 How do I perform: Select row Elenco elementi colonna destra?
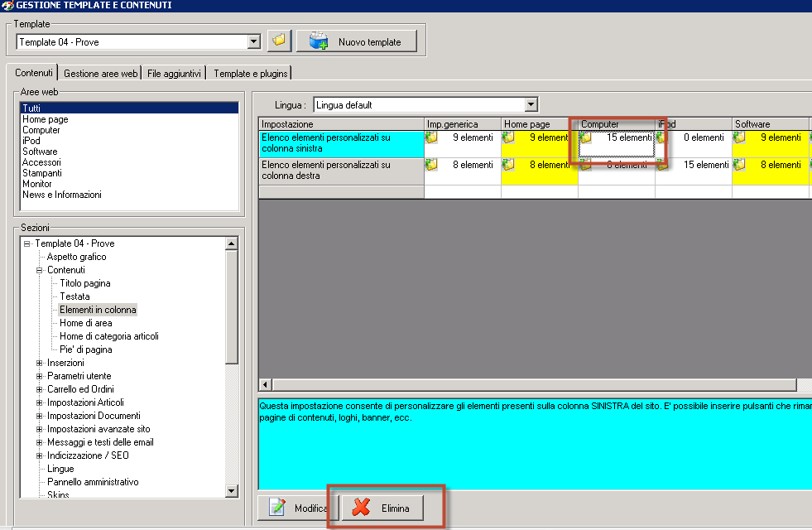(x=341, y=171)
